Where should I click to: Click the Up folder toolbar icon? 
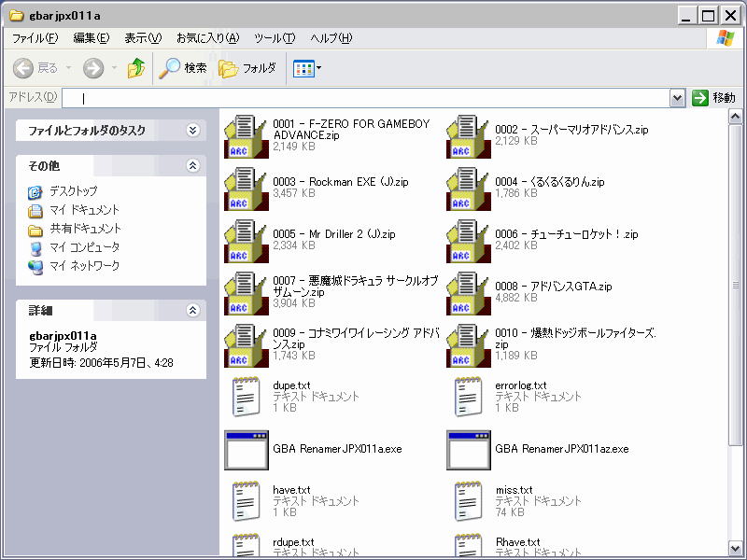click(136, 68)
